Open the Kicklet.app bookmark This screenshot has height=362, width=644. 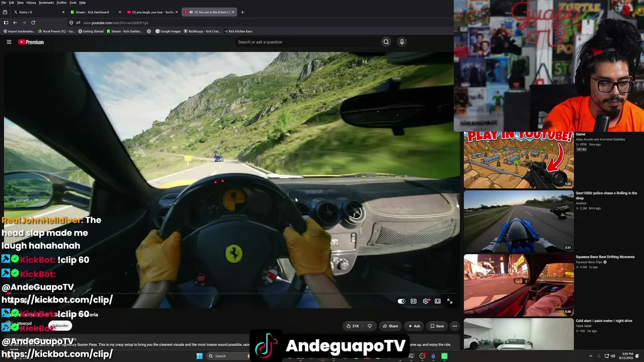point(202,31)
